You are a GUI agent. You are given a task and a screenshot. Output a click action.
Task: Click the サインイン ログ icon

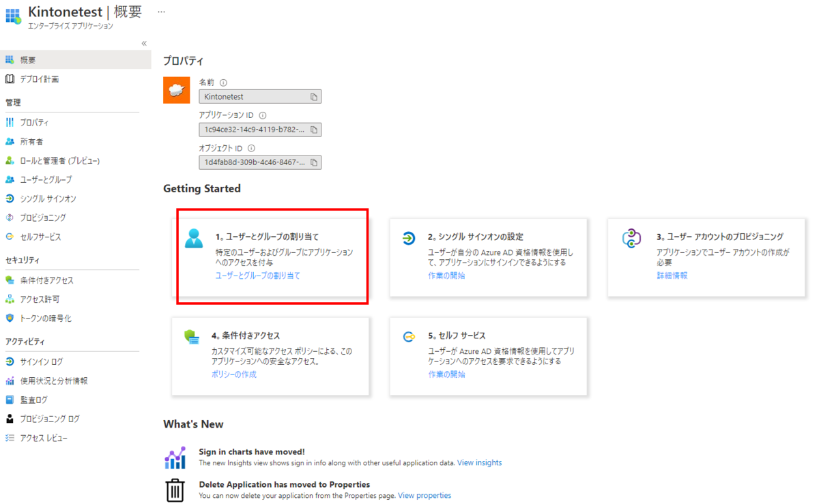(x=10, y=361)
